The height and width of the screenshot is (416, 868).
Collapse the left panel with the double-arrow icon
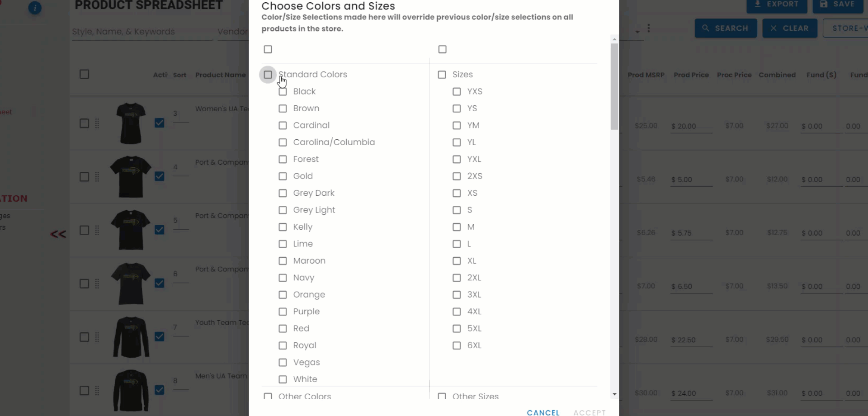pos(57,234)
